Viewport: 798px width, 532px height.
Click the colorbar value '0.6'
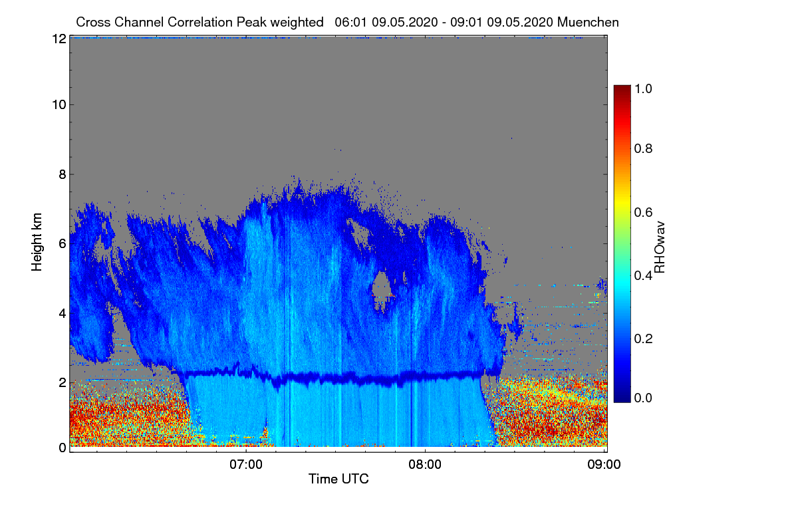[642, 211]
